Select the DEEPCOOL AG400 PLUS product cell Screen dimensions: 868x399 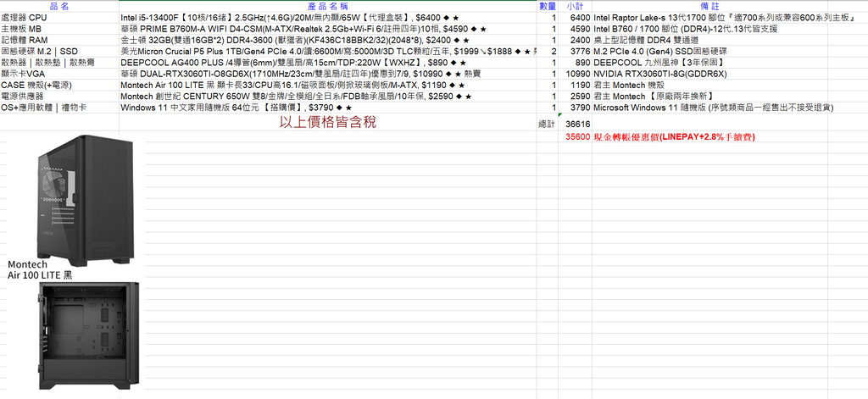pyautogui.click(x=327, y=63)
